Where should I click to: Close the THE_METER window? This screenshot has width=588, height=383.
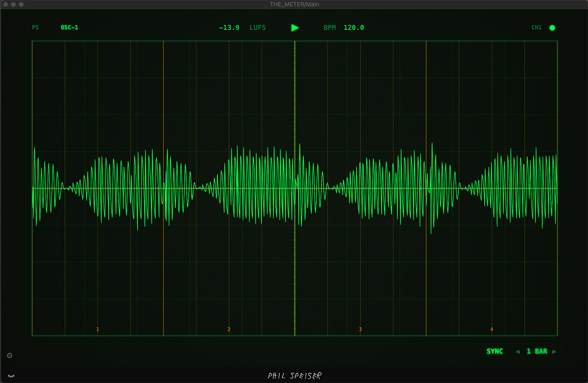[5, 4]
